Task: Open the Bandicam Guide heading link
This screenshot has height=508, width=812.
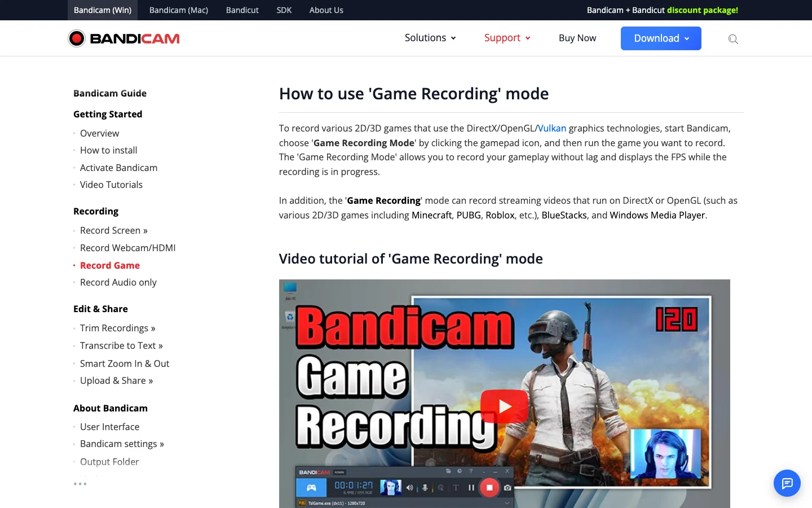Action: coord(110,93)
